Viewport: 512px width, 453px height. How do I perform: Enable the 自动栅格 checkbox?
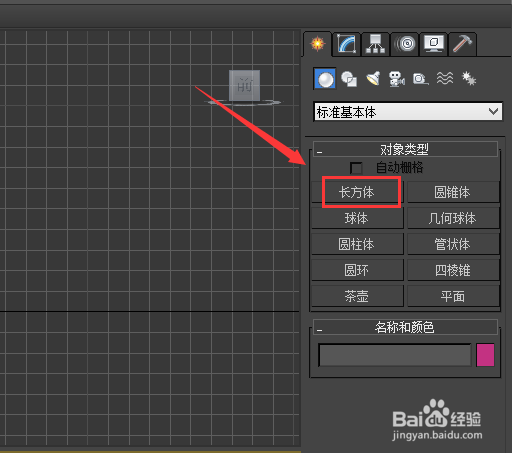tap(356, 168)
